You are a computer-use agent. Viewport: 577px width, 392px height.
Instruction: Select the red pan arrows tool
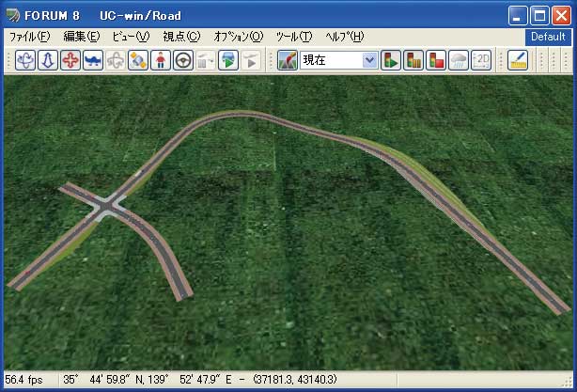[70, 60]
